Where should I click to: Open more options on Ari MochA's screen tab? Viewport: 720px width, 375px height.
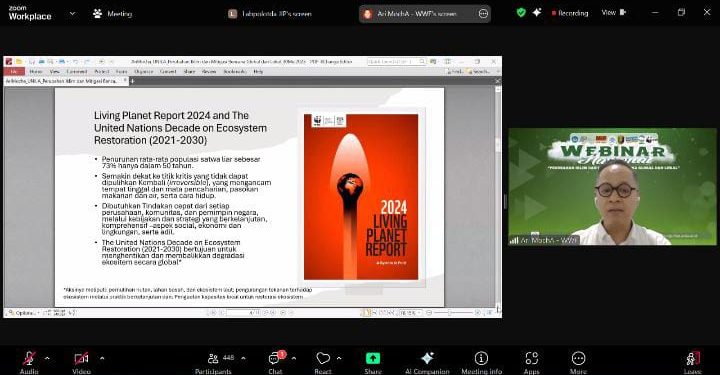click(x=483, y=14)
